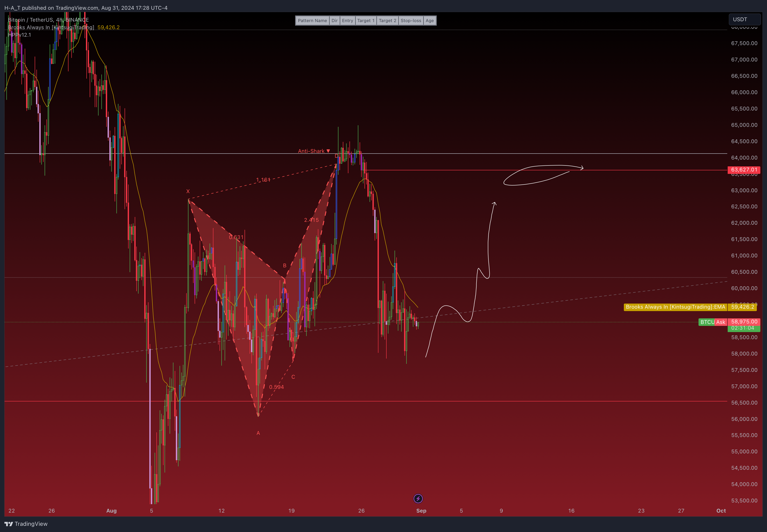Click the A point label of pattern
This screenshot has height=532, width=767.
[258, 433]
